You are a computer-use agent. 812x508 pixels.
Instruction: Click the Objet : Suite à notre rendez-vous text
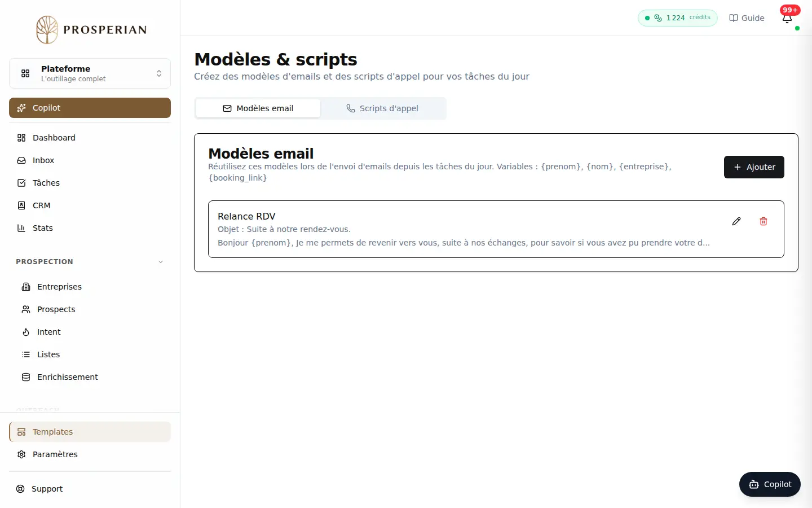tap(284, 229)
